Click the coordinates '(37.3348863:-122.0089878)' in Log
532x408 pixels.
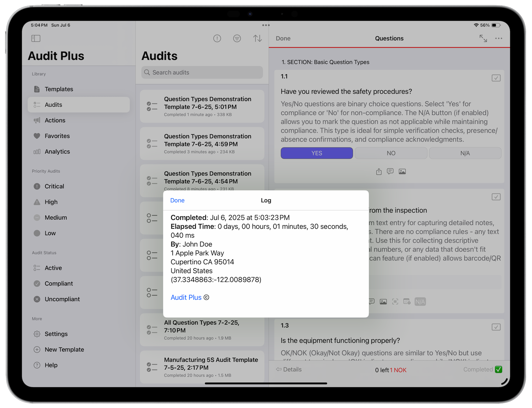point(216,280)
